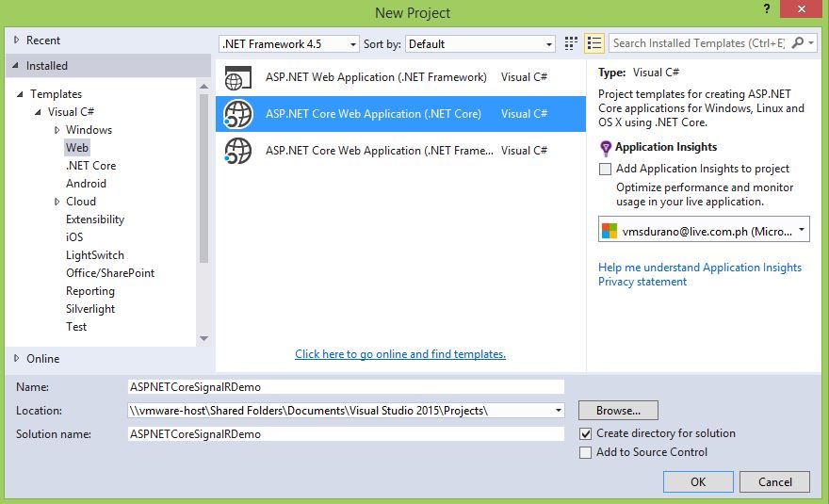Click the Cancel button
Image resolution: width=829 pixels, height=504 pixels.
[x=774, y=481]
